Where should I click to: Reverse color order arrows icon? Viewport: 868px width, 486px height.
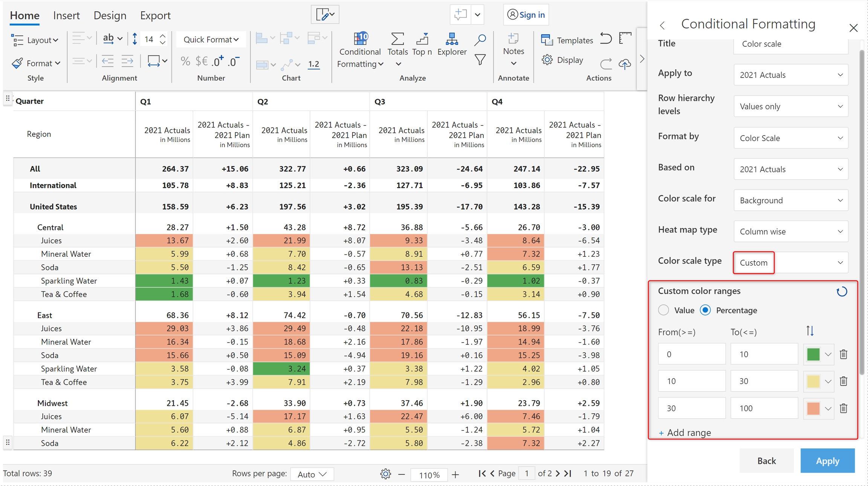[x=810, y=331]
